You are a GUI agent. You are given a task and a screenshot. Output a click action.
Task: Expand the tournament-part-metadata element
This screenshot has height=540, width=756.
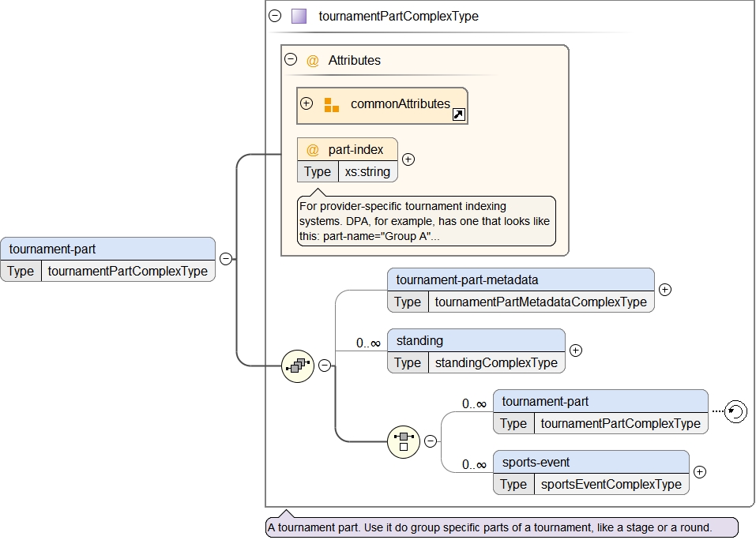[665, 290]
